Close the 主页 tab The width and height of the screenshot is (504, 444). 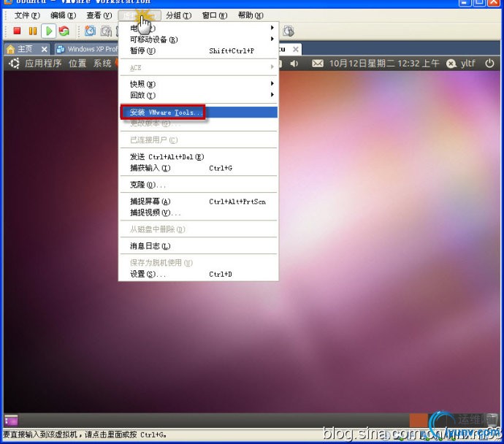click(x=44, y=50)
